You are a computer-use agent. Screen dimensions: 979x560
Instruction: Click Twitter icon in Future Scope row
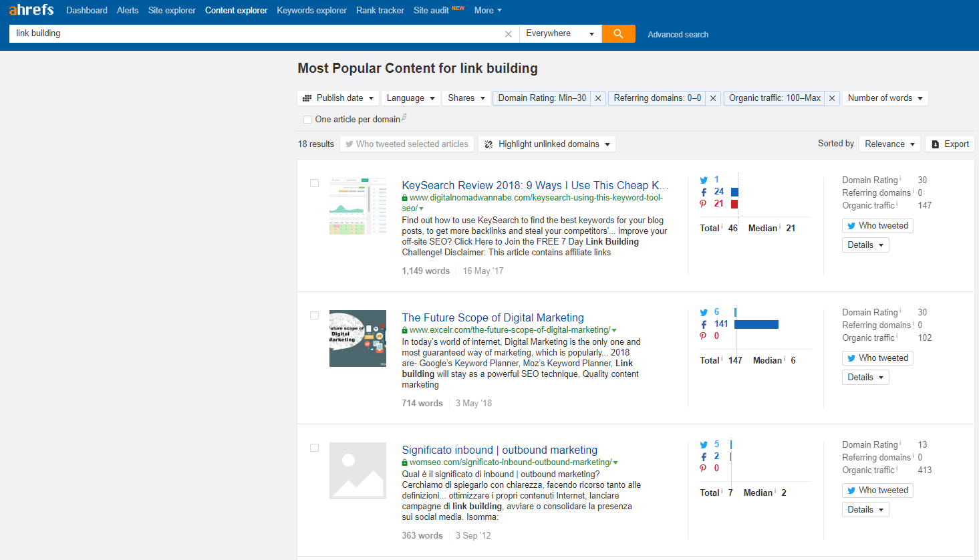coord(704,312)
